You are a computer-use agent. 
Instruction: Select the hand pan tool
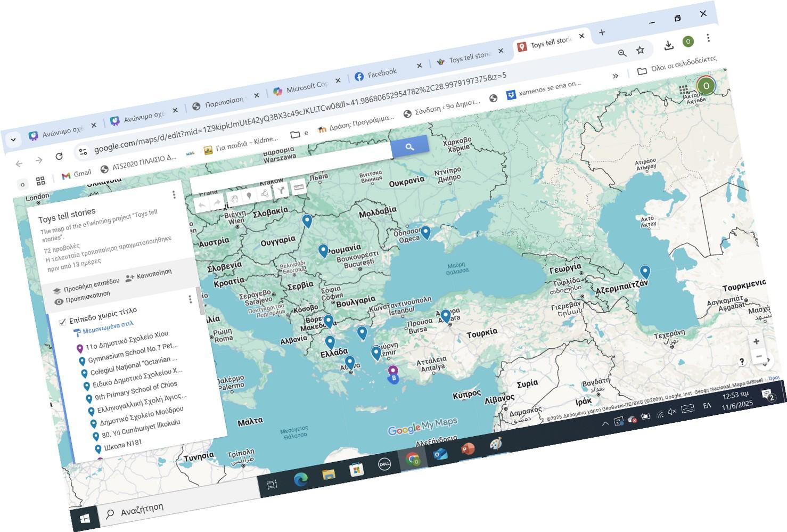pyautogui.click(x=234, y=199)
